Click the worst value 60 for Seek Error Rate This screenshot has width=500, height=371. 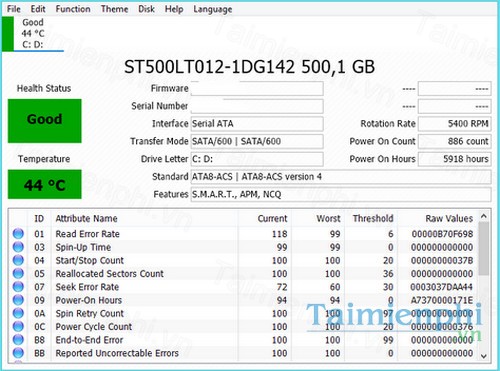click(x=335, y=287)
